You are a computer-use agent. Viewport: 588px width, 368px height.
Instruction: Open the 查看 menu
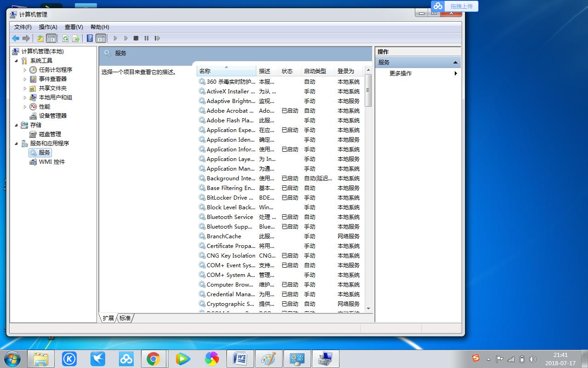pos(73,27)
